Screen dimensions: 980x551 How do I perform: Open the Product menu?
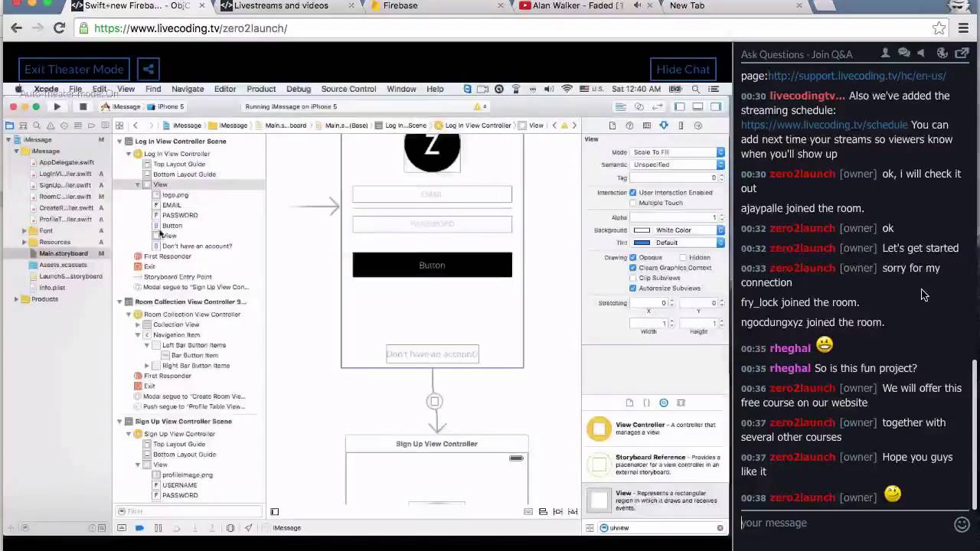(x=261, y=90)
